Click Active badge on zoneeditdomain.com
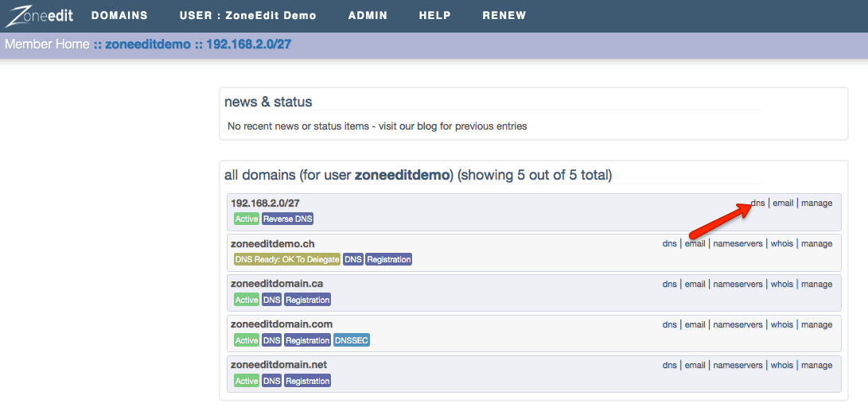The width and height of the screenshot is (868, 411). coord(247,340)
